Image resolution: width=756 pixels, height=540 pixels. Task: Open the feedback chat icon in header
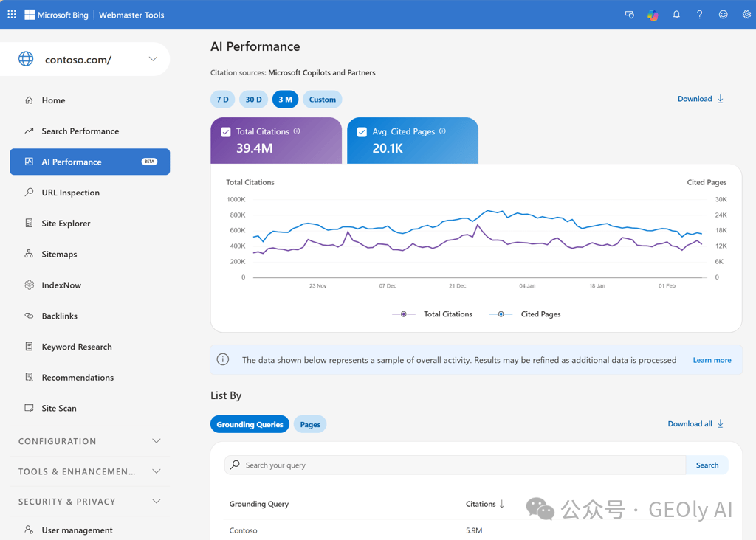(629, 15)
